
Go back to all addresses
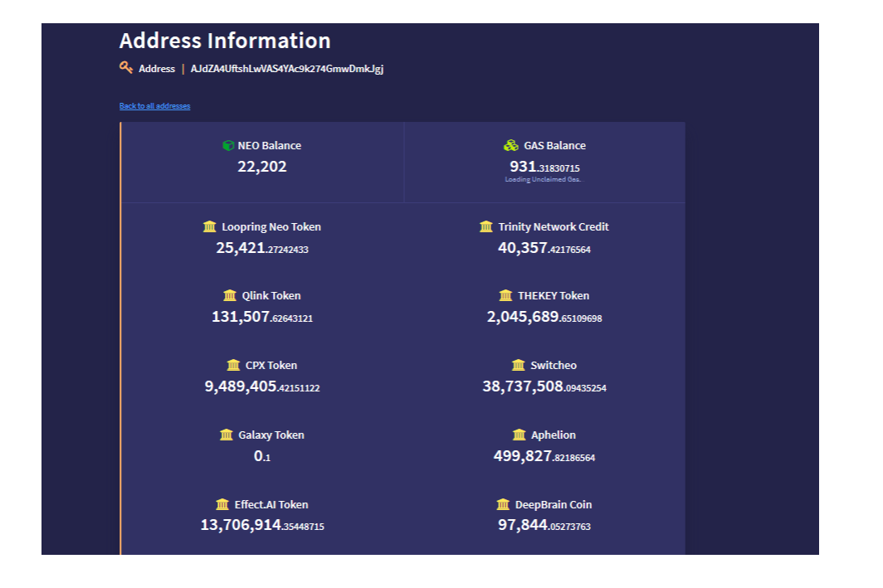pos(155,106)
